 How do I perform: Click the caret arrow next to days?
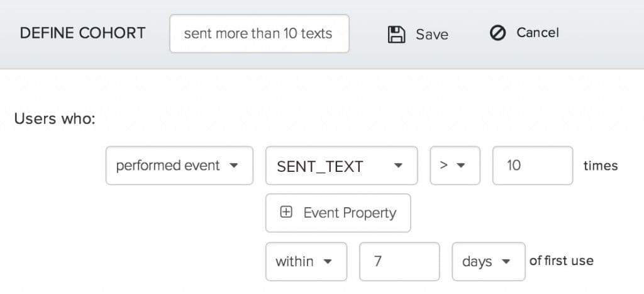[505, 261]
